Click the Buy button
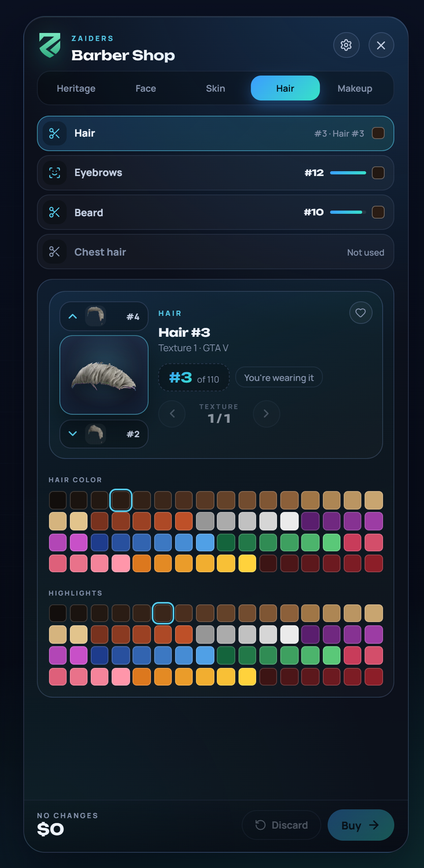Image resolution: width=424 pixels, height=868 pixels. click(361, 825)
